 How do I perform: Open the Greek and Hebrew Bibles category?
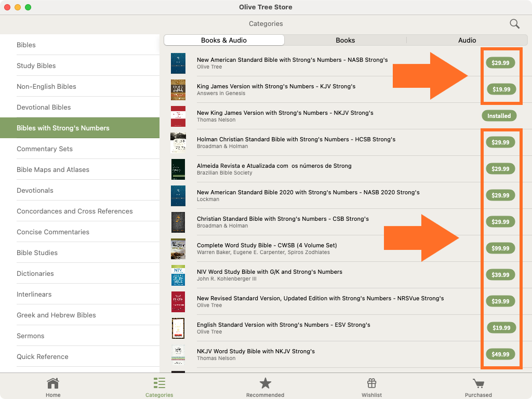pos(56,315)
